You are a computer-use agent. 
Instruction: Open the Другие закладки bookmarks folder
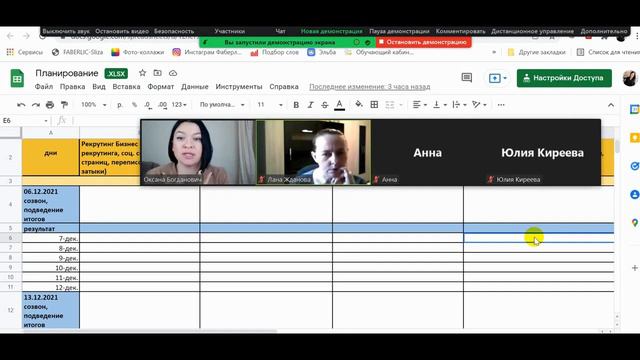point(536,52)
